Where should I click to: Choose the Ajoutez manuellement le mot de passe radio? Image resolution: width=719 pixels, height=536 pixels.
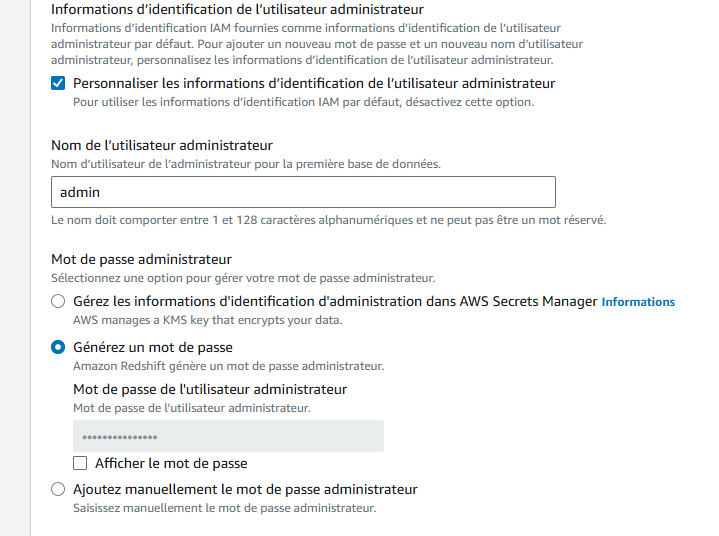58,489
